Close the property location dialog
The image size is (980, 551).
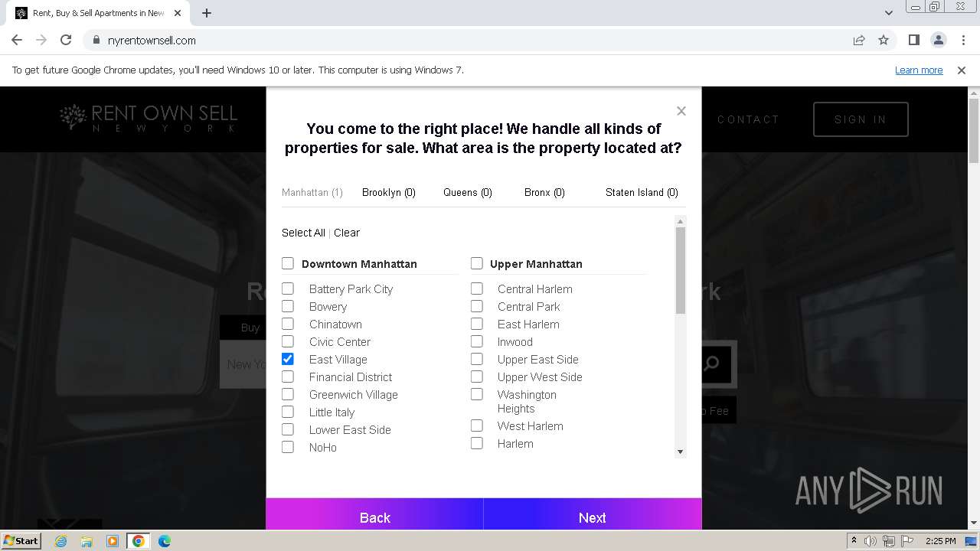click(x=681, y=111)
